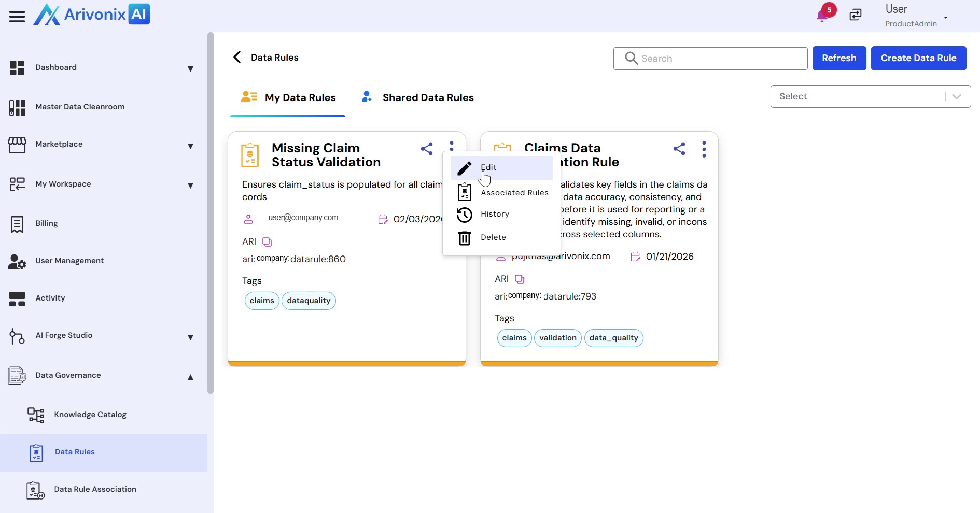Click the back arrow beside Data Rules
Viewport: 980px width, 513px height.
[x=237, y=58]
